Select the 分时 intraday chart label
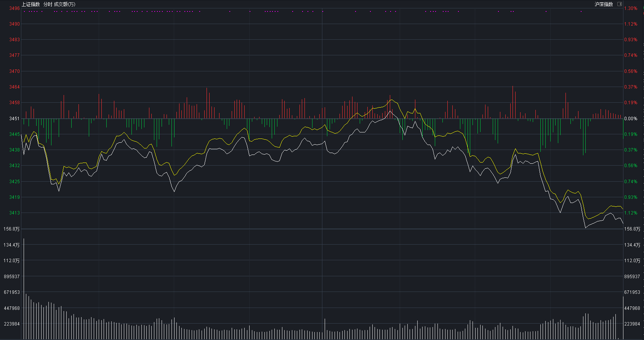 [x=48, y=4]
